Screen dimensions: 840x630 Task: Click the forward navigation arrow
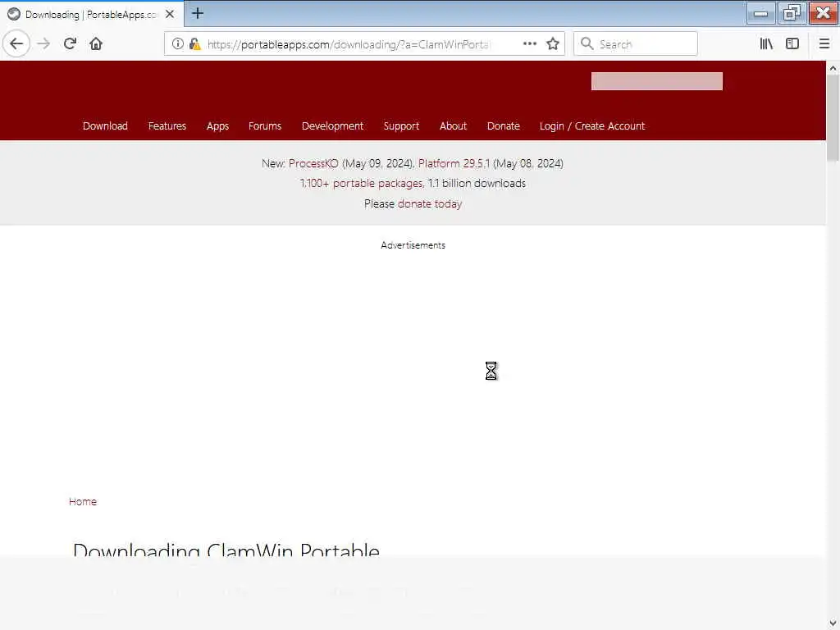tap(43, 44)
